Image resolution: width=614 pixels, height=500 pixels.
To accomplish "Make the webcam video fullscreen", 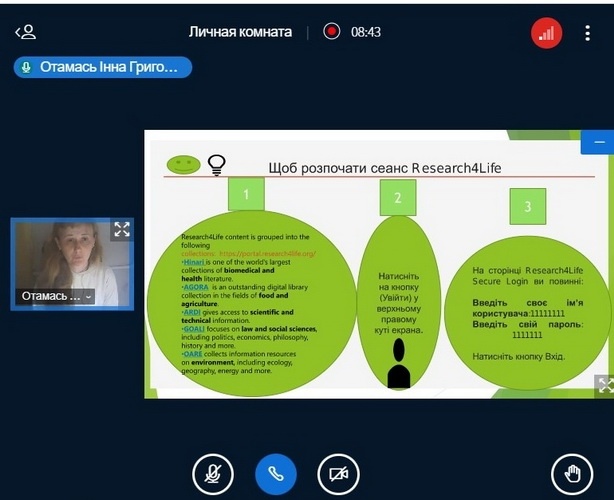I will 121,230.
